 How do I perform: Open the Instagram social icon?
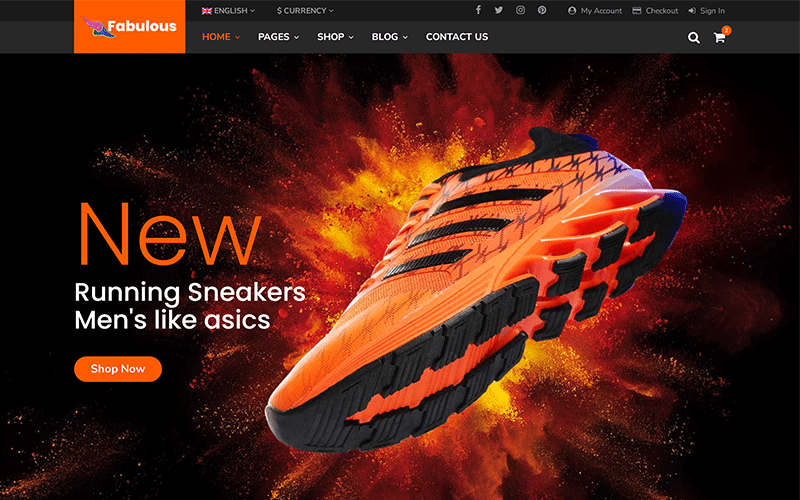tap(520, 10)
